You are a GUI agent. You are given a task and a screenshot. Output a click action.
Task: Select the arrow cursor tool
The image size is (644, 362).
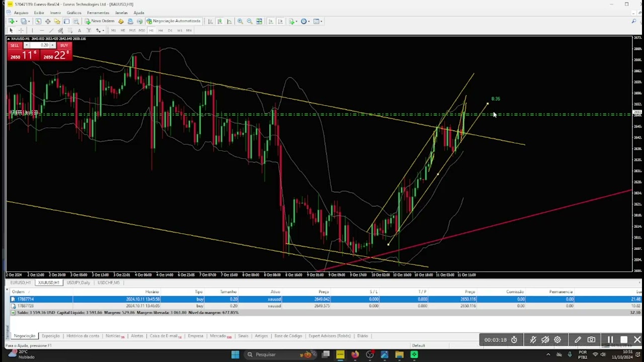click(11, 31)
